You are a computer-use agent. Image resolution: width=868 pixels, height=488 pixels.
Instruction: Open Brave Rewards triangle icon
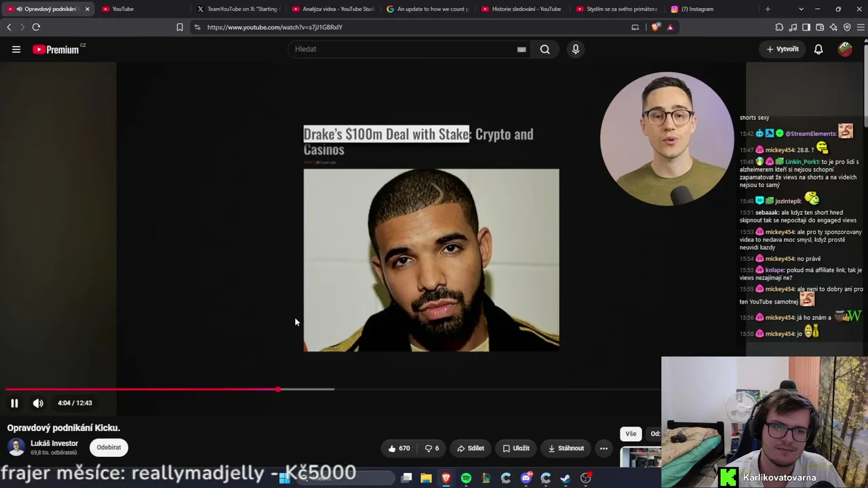coord(670,27)
